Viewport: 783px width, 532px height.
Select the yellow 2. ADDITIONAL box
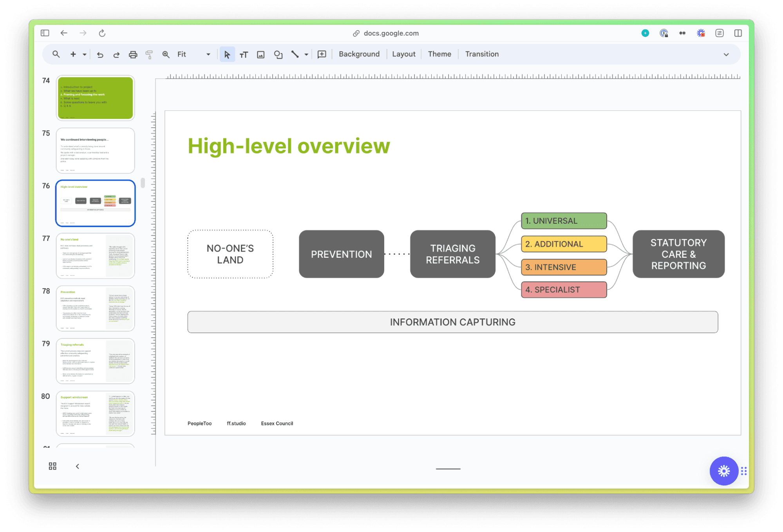tap(564, 244)
